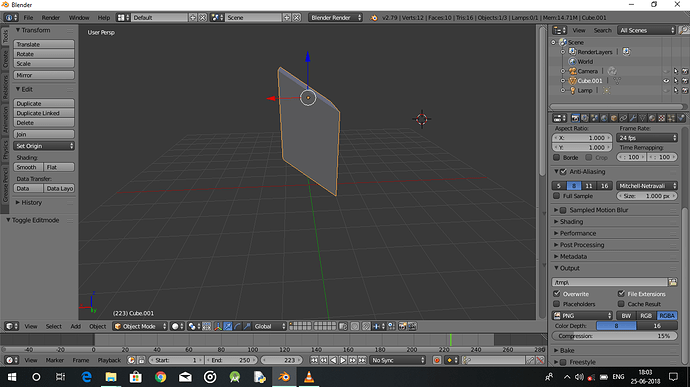This screenshot has height=387, width=690.
Task: Enable the Border checkbox
Action: click(x=557, y=157)
